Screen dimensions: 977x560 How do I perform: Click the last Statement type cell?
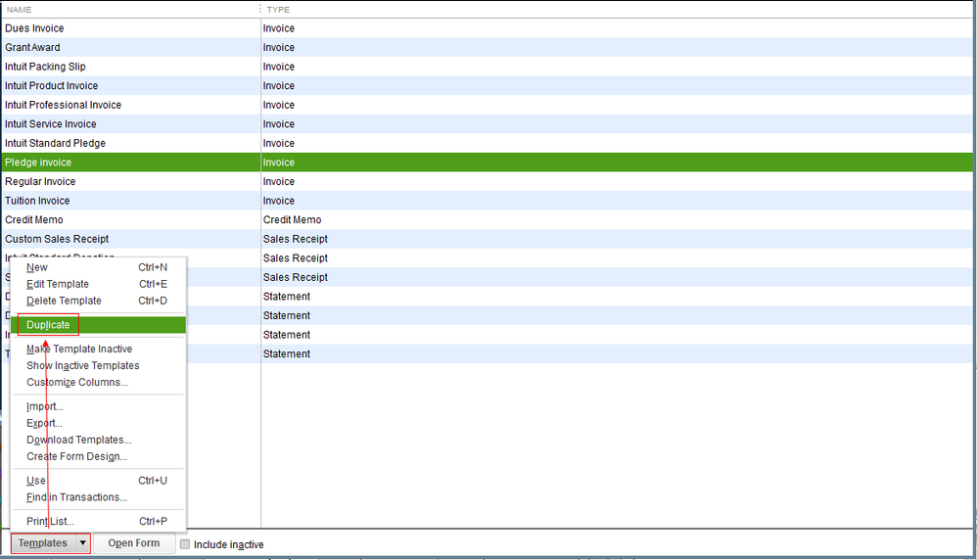click(287, 353)
